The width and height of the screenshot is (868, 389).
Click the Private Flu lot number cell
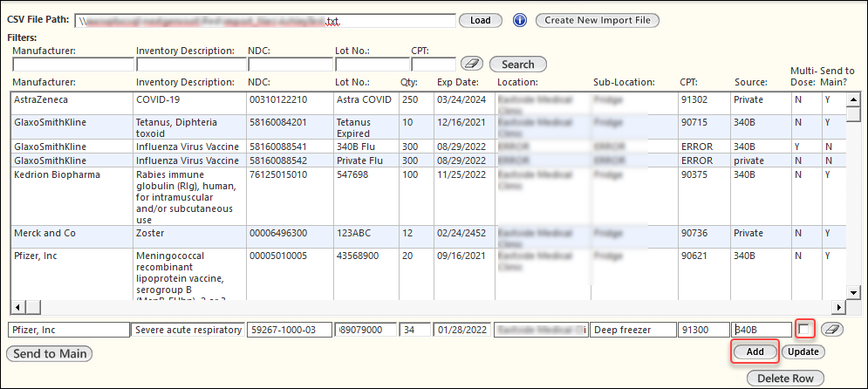pyautogui.click(x=366, y=160)
